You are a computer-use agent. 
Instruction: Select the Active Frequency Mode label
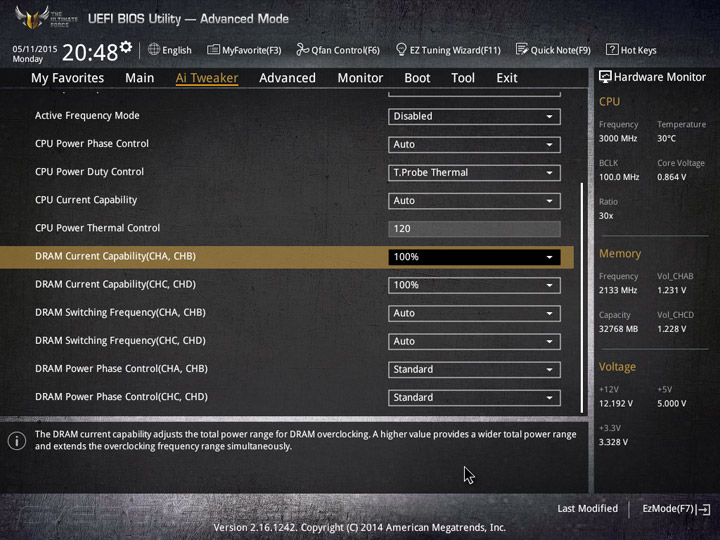[x=87, y=116]
